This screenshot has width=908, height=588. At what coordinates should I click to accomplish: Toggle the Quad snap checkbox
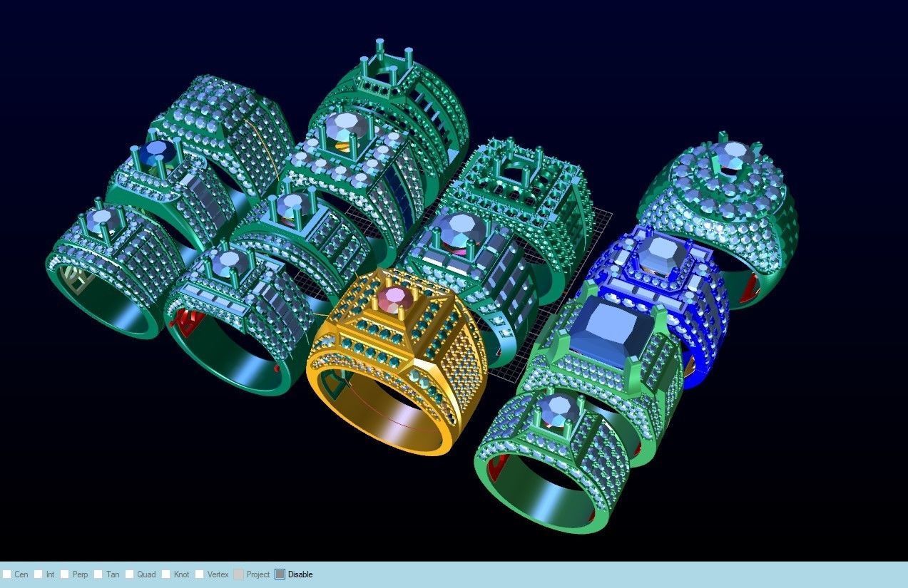tap(130, 574)
